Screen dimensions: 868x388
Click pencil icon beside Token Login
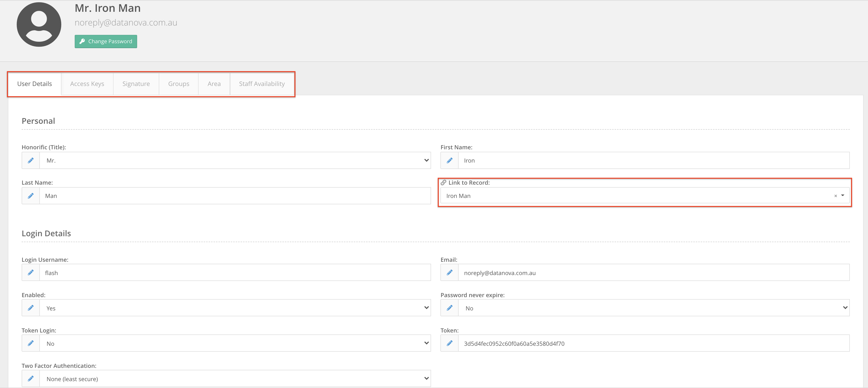pos(31,344)
